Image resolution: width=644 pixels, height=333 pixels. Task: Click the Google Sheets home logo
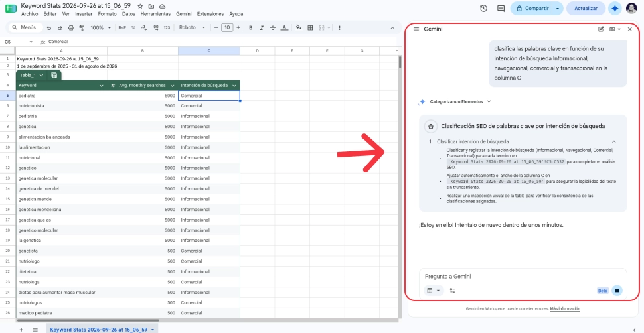click(11, 9)
